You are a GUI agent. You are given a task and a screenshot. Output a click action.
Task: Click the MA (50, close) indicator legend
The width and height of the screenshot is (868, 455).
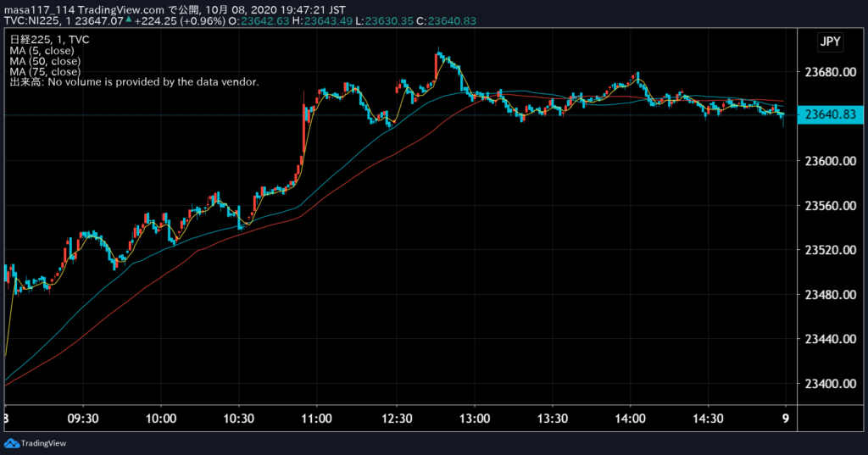[45, 61]
